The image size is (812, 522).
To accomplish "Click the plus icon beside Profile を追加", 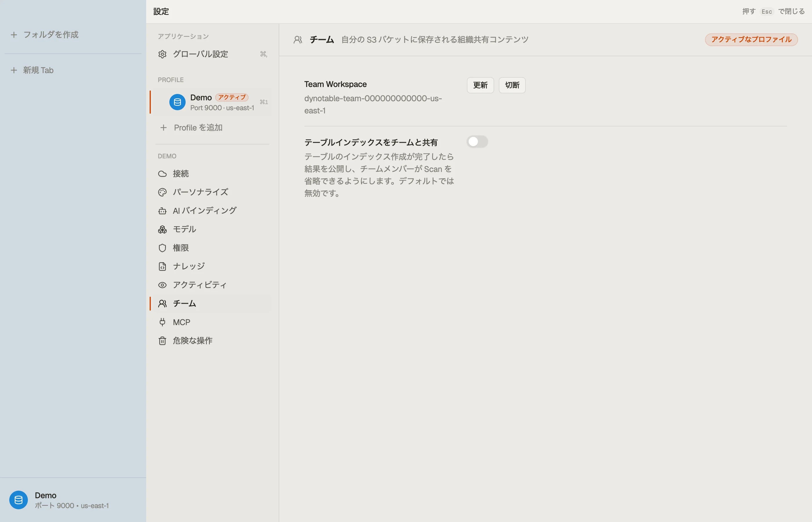I will [163, 128].
